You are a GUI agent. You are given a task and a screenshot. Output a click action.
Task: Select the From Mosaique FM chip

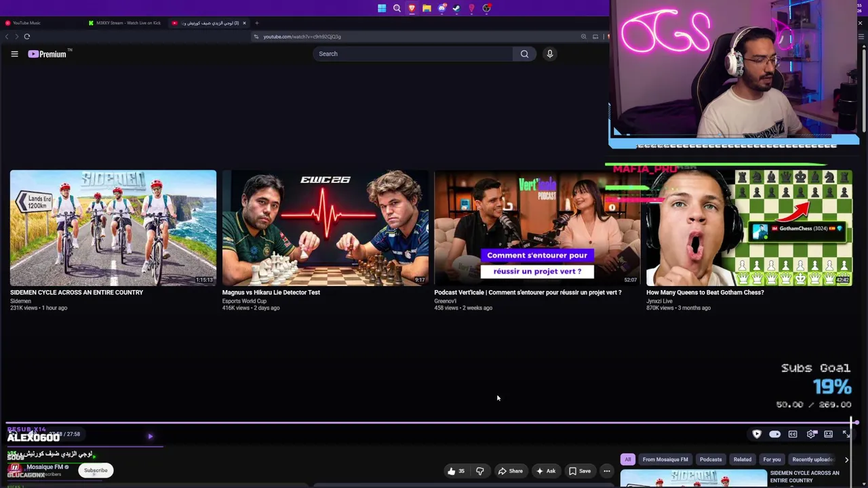(x=665, y=460)
